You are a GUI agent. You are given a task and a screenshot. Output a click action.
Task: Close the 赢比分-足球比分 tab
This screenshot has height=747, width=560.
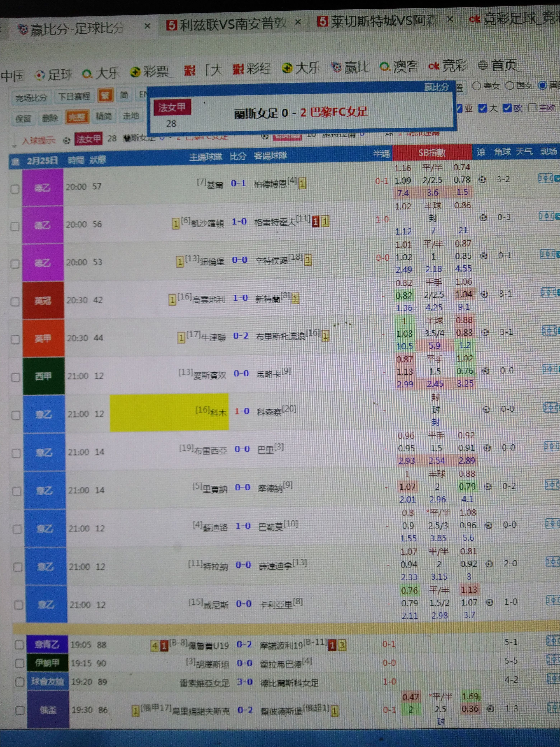[x=147, y=26]
